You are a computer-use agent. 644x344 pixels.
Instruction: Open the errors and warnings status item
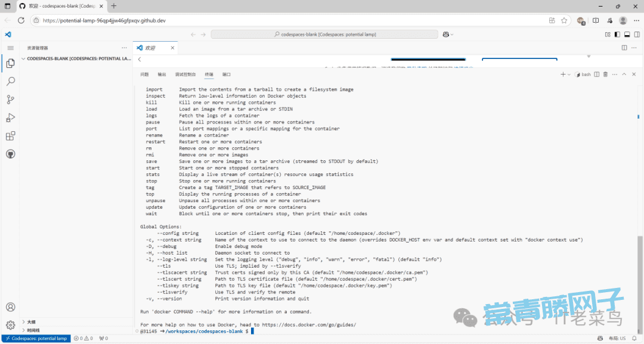(x=83, y=339)
